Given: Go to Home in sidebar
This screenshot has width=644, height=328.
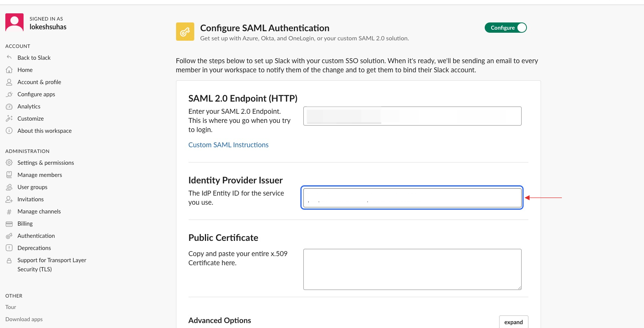Looking at the screenshot, I should click(25, 70).
